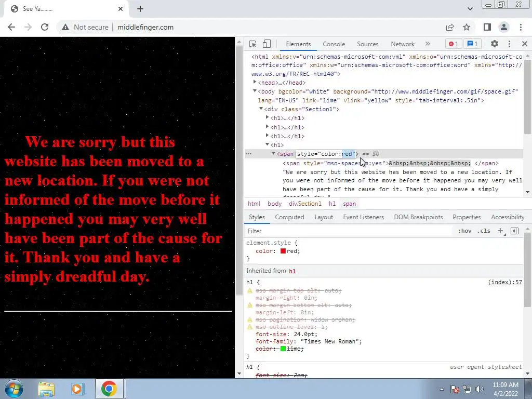Toggle .cls element classes panel
The image size is (532, 399).
pos(484,231)
